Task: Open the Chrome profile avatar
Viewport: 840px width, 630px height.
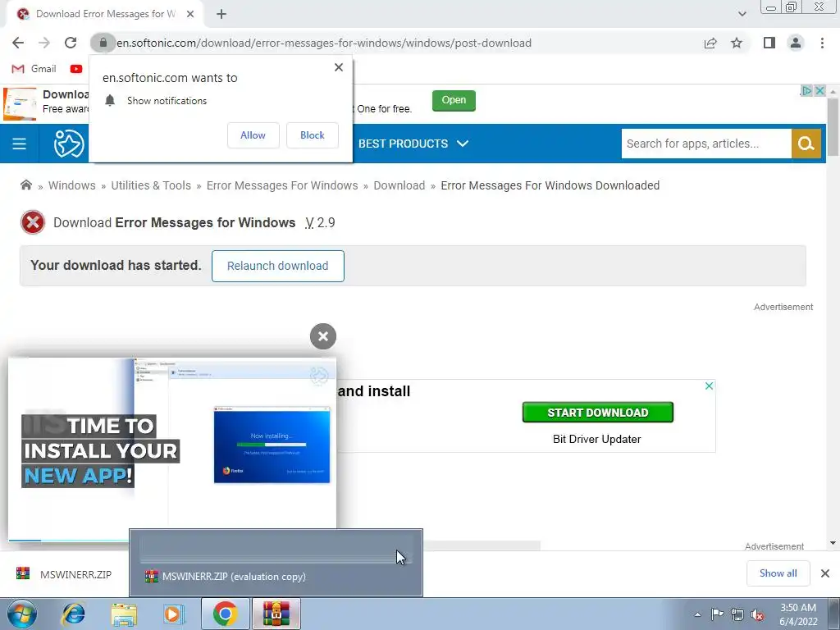Action: pyautogui.click(x=796, y=43)
